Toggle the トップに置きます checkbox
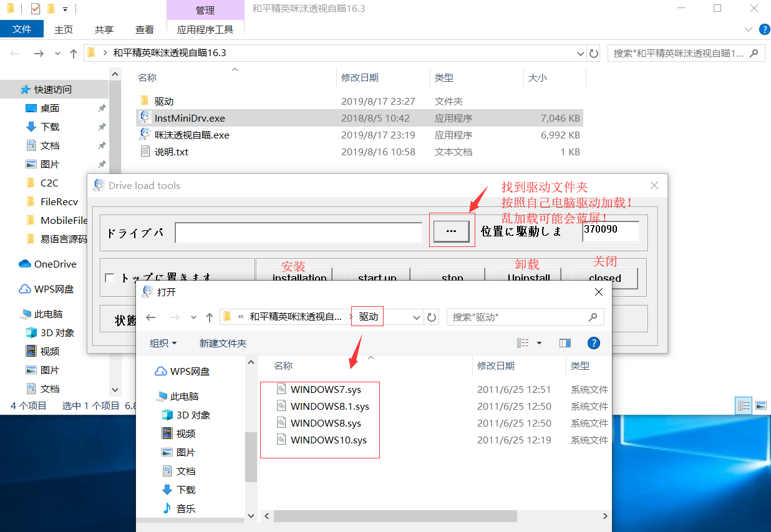The image size is (771, 532). 110,278
